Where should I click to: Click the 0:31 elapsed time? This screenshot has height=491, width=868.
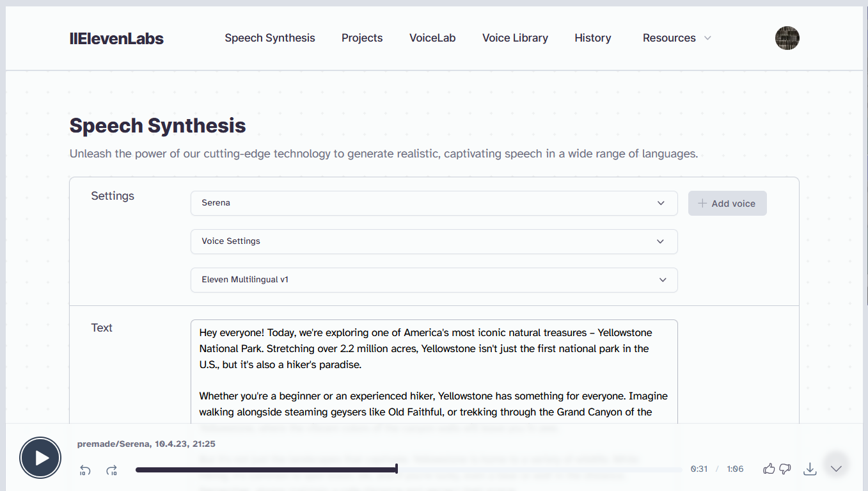(x=699, y=469)
